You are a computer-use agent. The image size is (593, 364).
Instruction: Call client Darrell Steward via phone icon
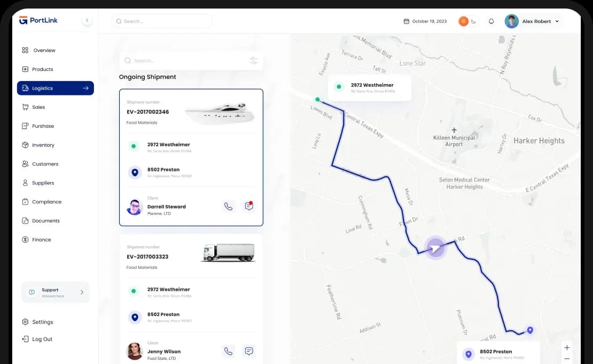(x=228, y=207)
